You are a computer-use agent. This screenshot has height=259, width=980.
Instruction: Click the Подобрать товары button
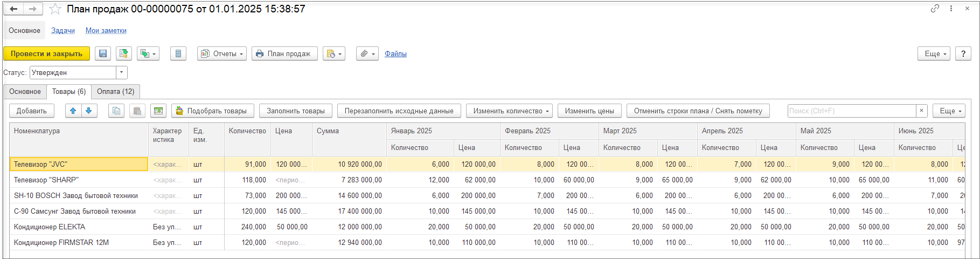click(212, 111)
